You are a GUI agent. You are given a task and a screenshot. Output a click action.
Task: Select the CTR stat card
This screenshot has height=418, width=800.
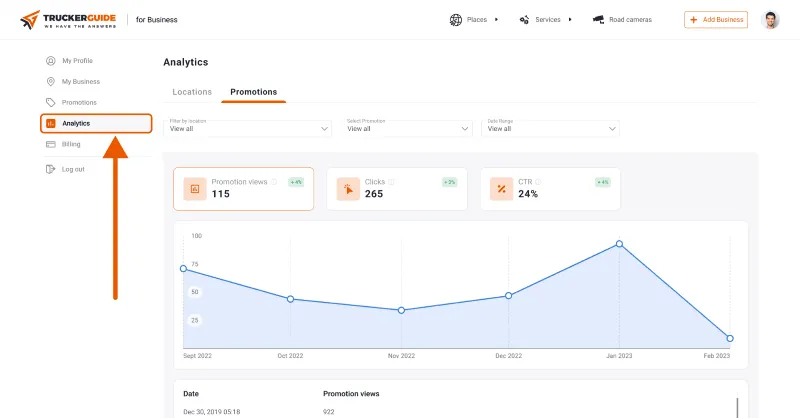pos(550,189)
